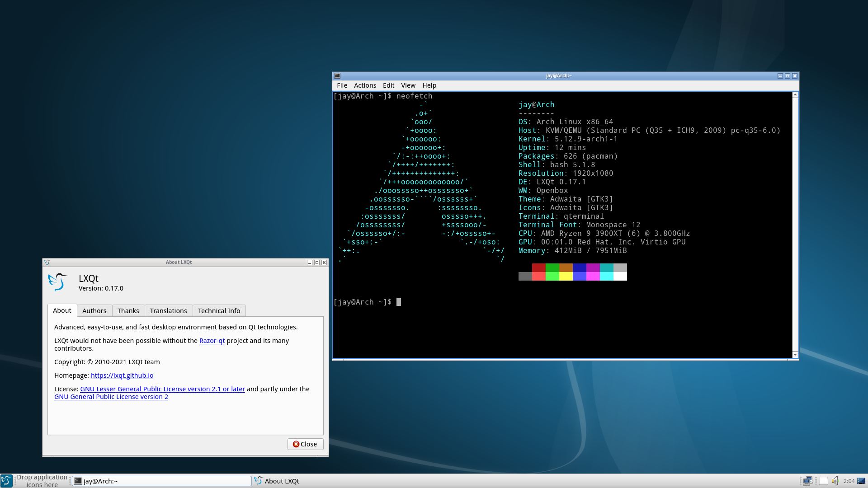Click 'Drop application icons here' quicklaunch area
Screen dimensions: 868x488
point(42,481)
